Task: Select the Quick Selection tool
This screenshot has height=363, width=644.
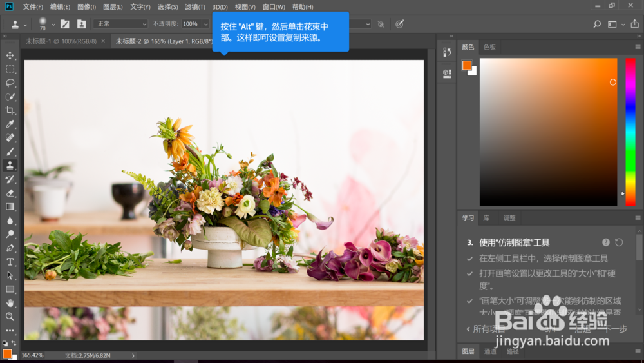Action: pyautogui.click(x=10, y=97)
